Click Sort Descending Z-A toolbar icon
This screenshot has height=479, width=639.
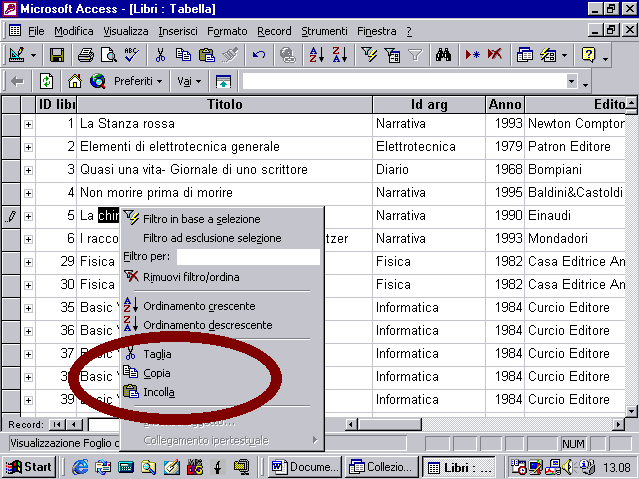[340, 55]
